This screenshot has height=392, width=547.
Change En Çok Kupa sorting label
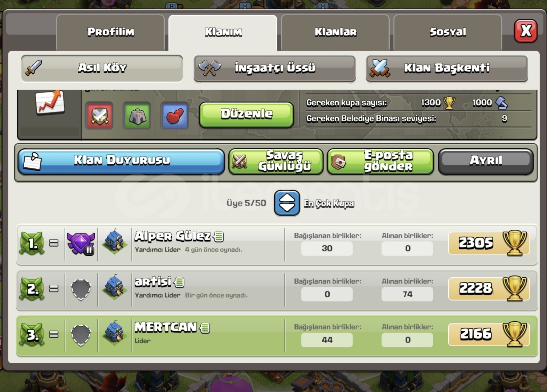tap(329, 203)
